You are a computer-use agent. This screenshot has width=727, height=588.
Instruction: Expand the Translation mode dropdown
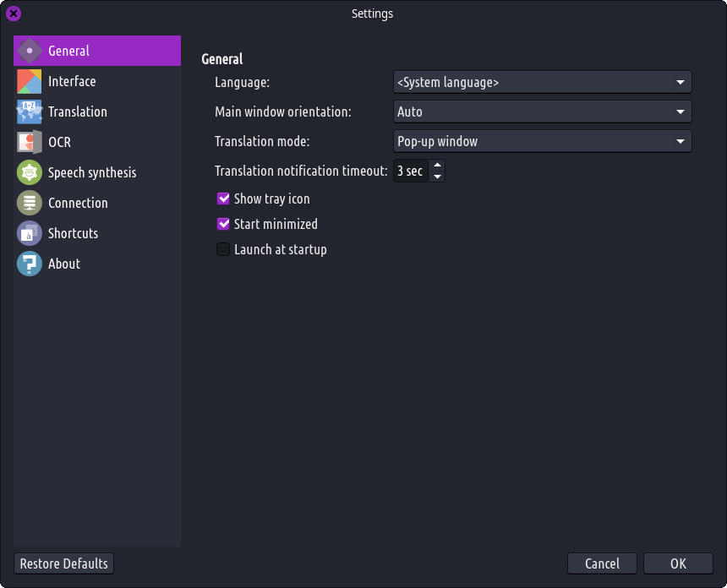click(x=542, y=141)
